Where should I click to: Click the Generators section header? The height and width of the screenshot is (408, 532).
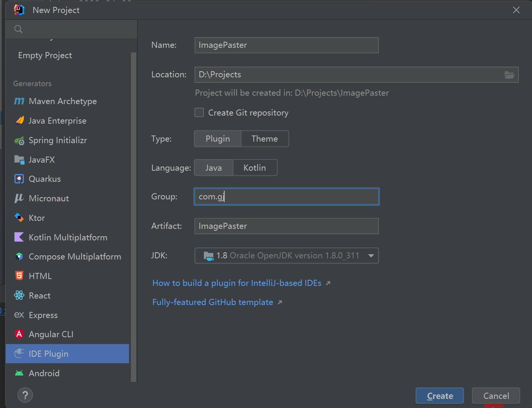pos(32,83)
